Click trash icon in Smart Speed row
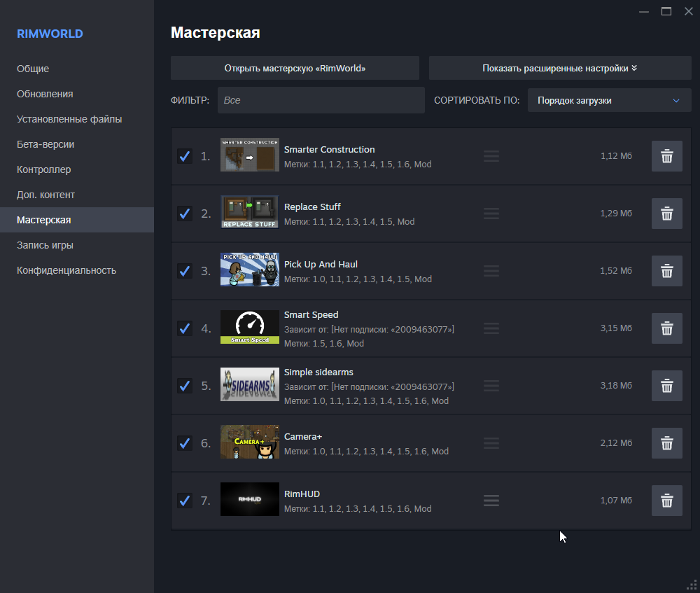The width and height of the screenshot is (700, 593). (666, 328)
